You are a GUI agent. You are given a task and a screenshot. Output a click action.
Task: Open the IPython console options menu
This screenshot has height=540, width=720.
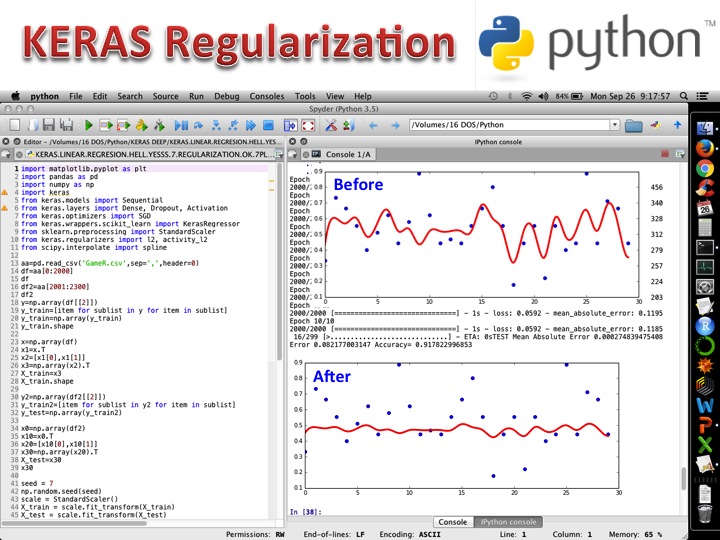pos(680,154)
